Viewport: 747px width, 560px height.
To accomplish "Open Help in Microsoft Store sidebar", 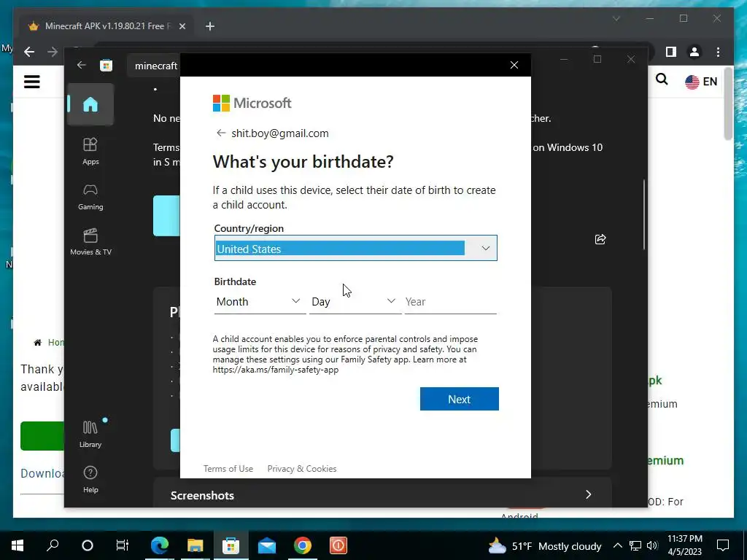I will (x=90, y=480).
